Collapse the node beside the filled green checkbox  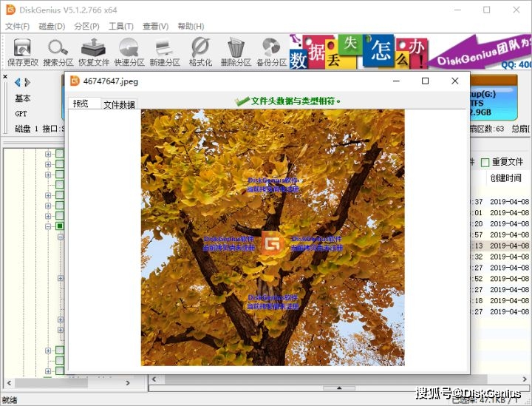point(49,226)
